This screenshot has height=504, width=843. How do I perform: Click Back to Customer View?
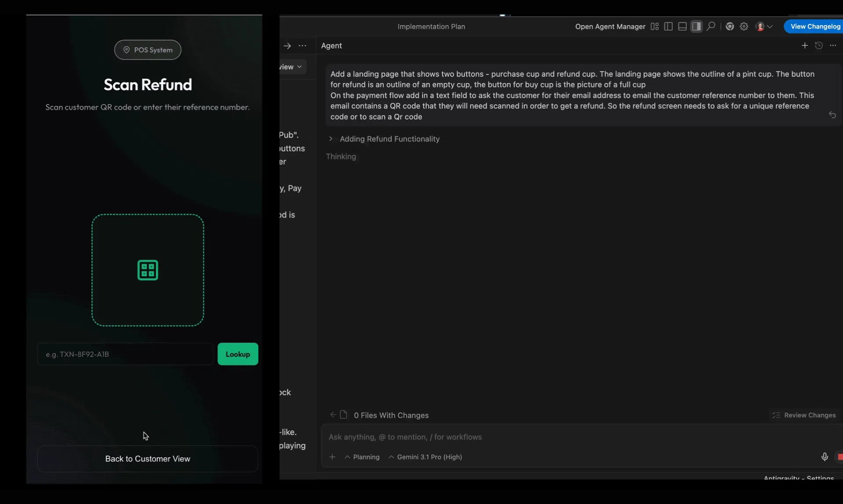(148, 459)
